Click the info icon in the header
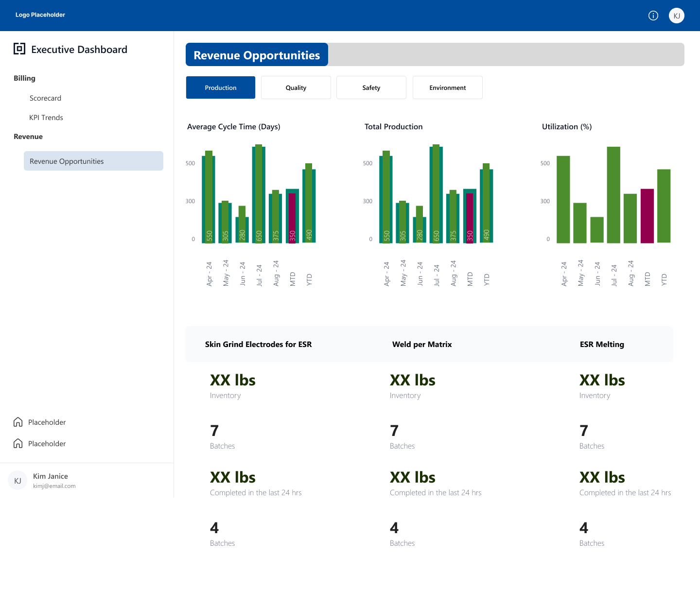 pos(653,16)
